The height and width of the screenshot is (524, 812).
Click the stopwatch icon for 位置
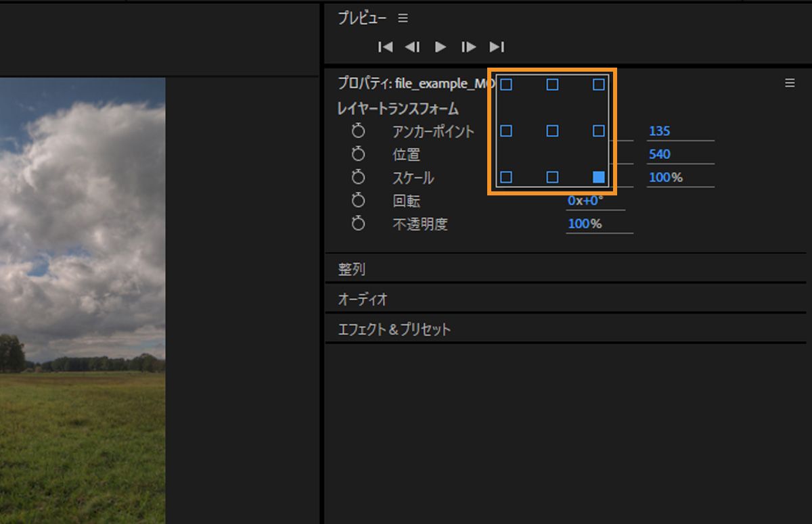358,154
